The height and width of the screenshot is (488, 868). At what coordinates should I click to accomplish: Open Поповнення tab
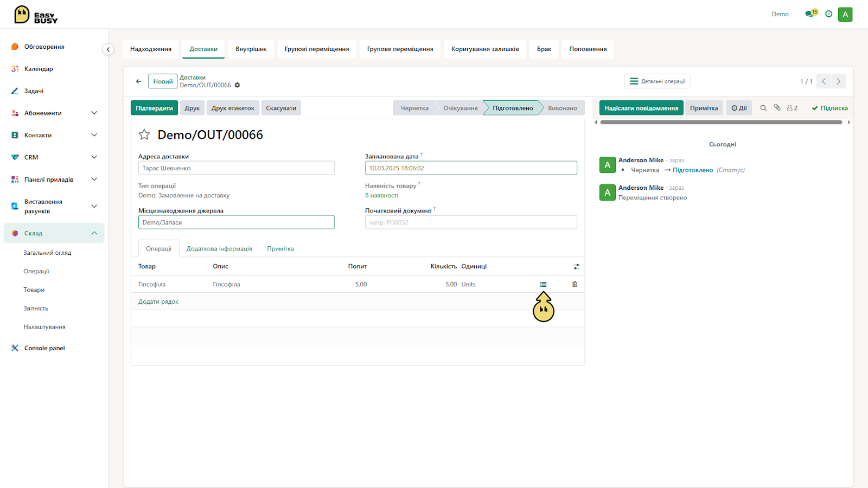click(588, 49)
